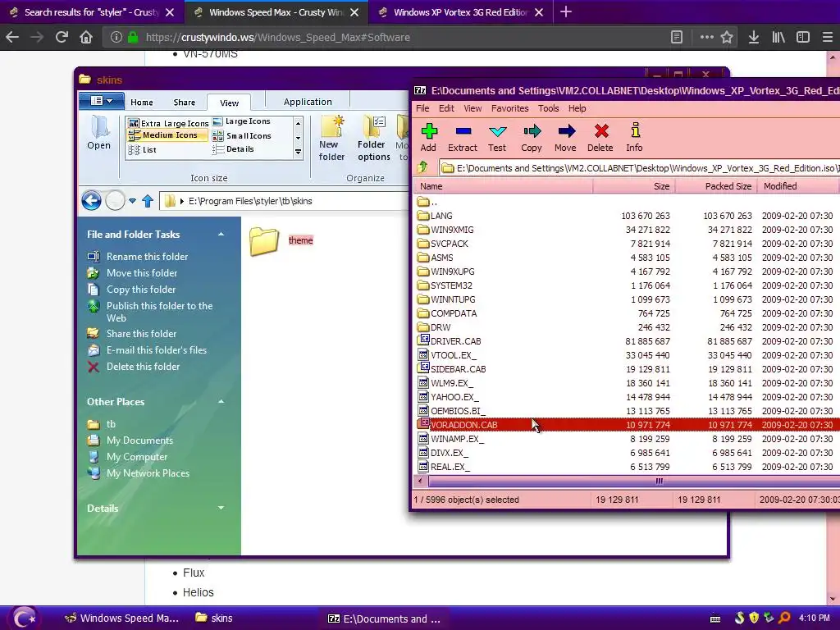
Task: Expand the icon size gallery dropdown
Action: click(x=299, y=153)
